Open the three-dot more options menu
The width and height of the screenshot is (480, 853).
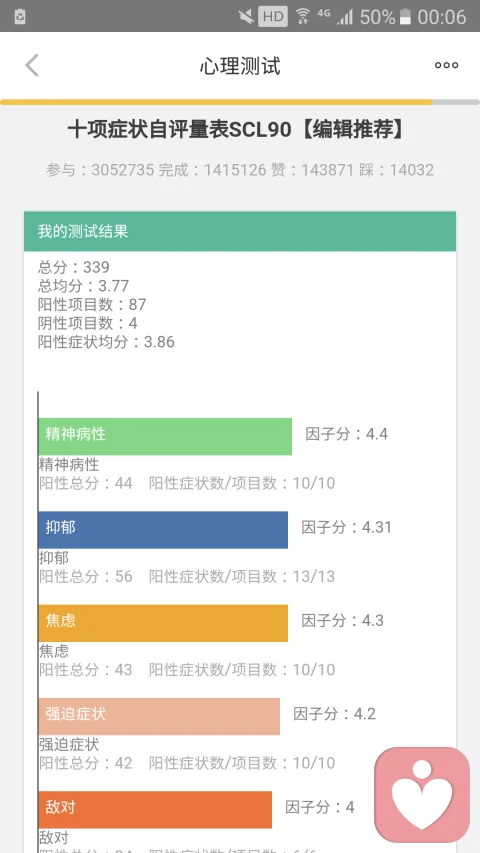[446, 65]
